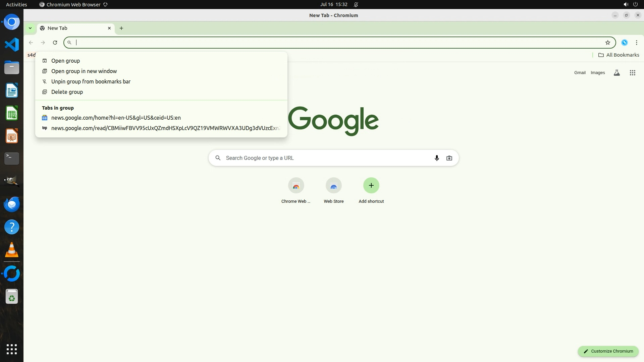
Task: Click the Add shortcut tile
Action: [x=371, y=186]
